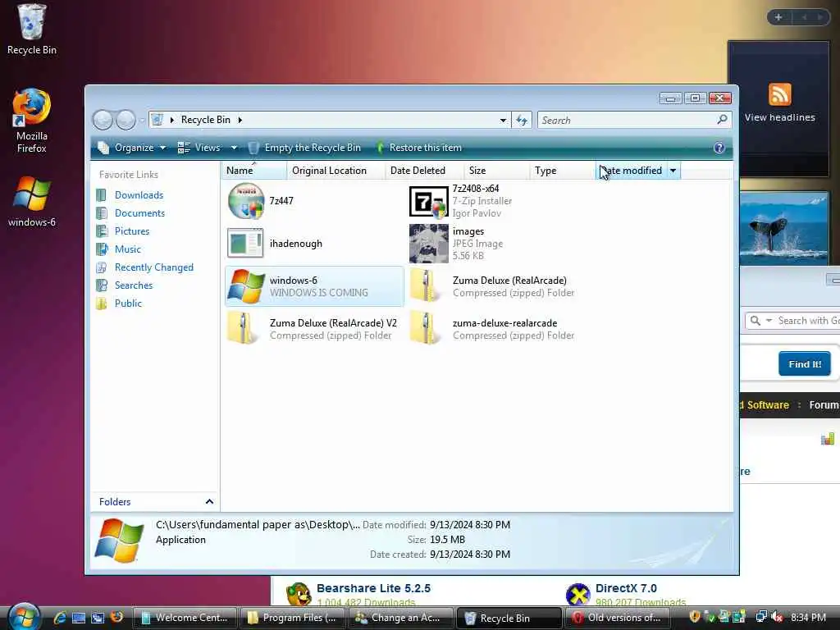Image resolution: width=840 pixels, height=630 pixels.
Task: Open the Public favorite link
Action: click(x=128, y=304)
